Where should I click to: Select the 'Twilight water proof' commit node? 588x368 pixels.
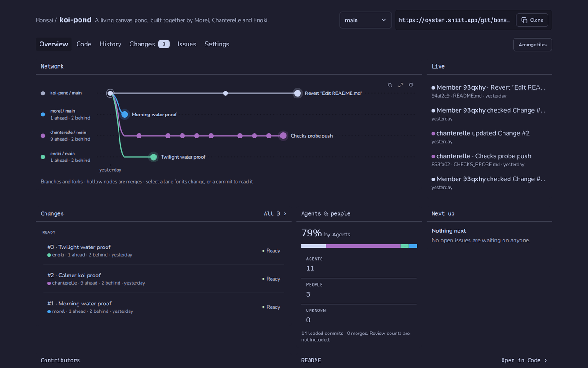click(153, 157)
